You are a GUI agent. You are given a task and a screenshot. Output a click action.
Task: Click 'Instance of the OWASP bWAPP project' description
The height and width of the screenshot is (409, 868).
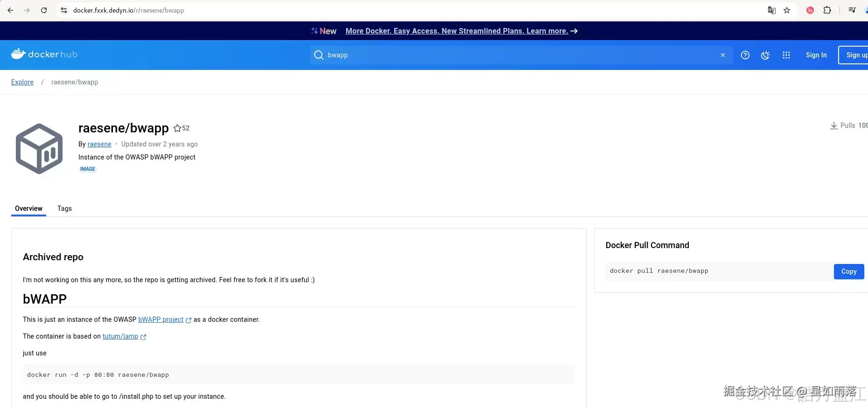(x=137, y=157)
